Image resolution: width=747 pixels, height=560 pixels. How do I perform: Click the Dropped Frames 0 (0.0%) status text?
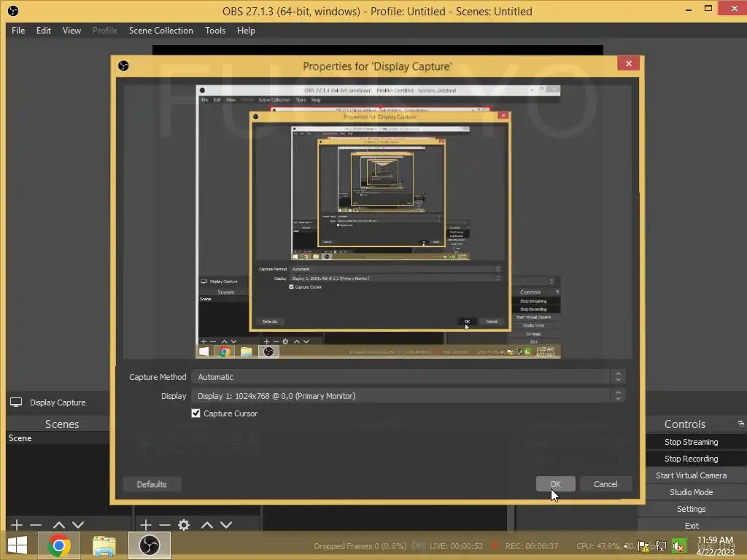click(360, 545)
